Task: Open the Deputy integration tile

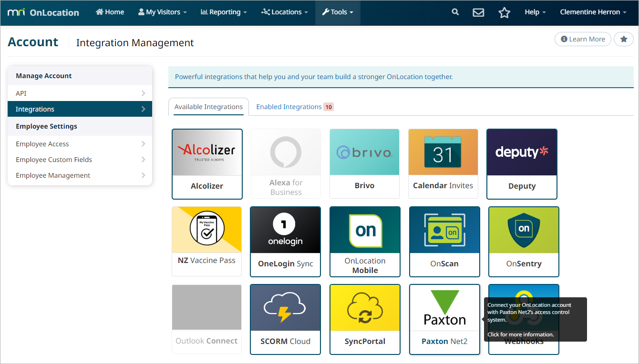Action: point(522,164)
